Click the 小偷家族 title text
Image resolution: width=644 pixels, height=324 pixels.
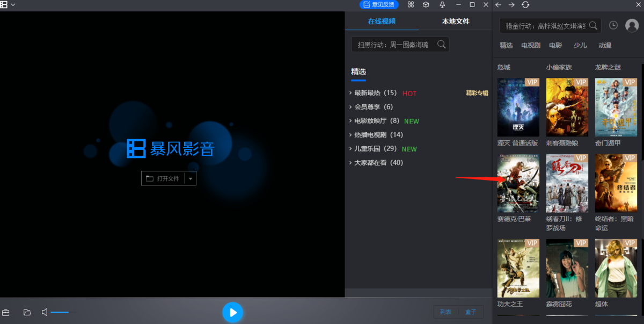tap(559, 67)
